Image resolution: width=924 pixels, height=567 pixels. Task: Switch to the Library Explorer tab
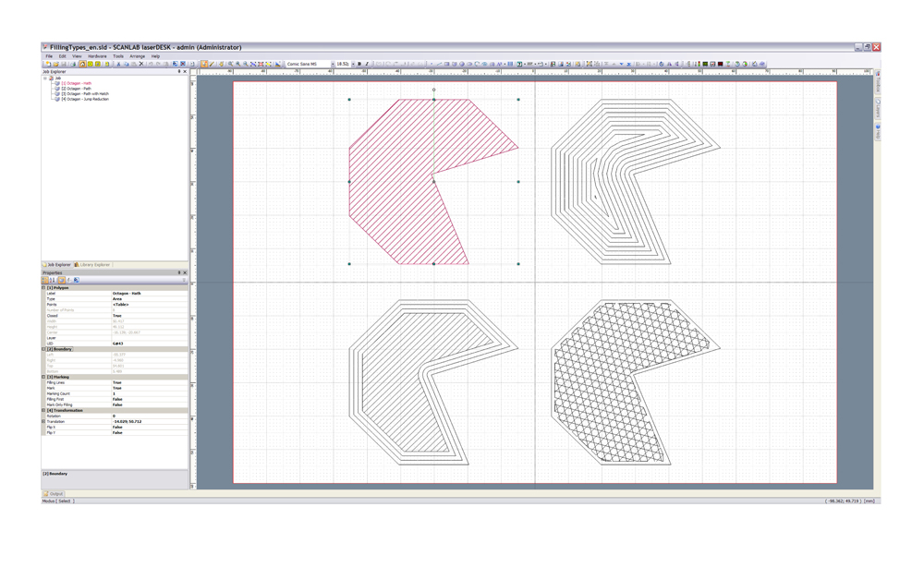coord(93,265)
